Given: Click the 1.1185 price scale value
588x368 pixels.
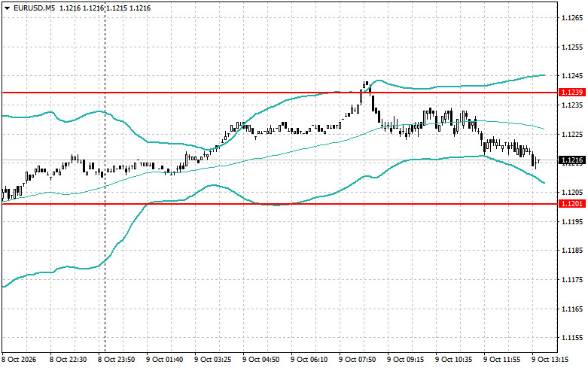Looking at the screenshot, I should [x=572, y=251].
